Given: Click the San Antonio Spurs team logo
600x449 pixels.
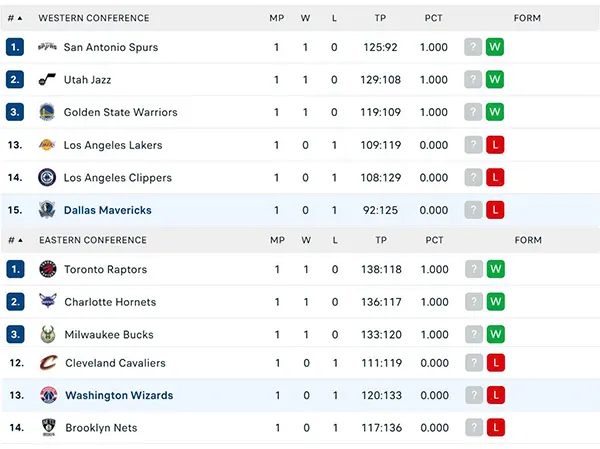Looking at the screenshot, I should pos(47,47).
